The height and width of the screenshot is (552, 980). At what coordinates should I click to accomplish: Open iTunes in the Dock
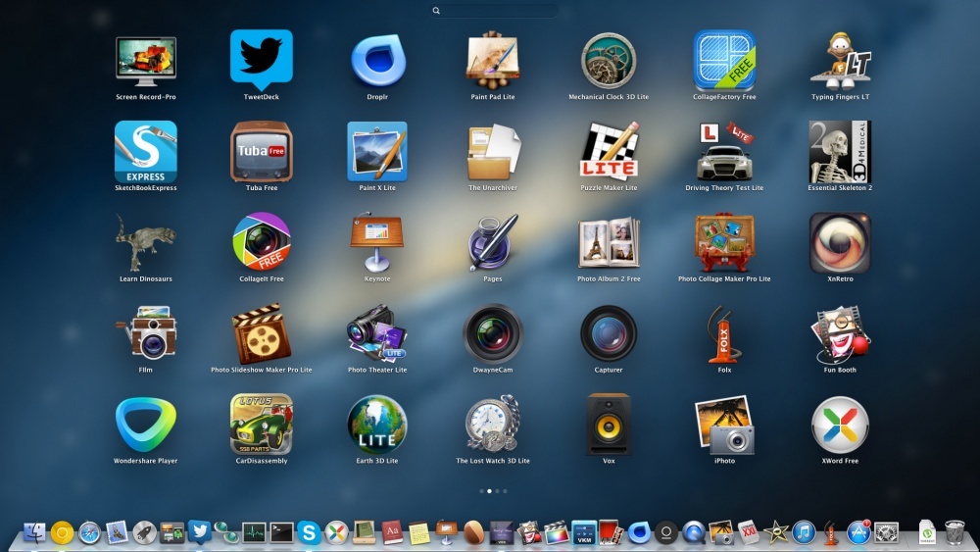pos(804,532)
